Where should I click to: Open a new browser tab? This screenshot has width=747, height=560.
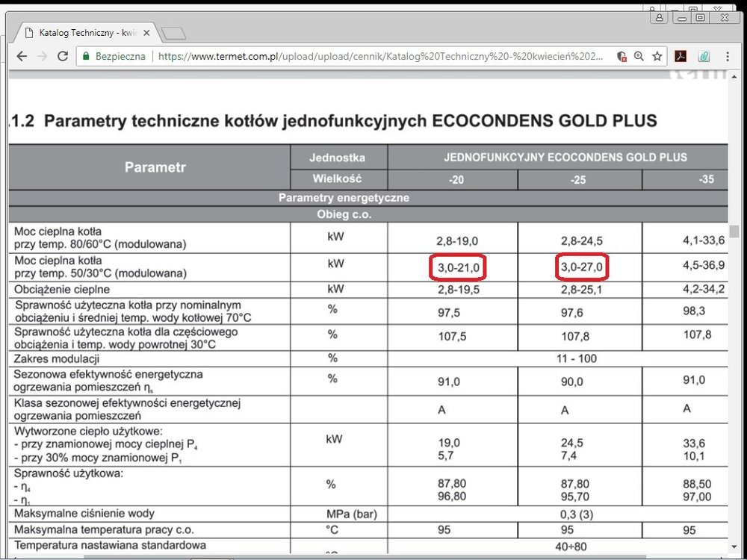(x=173, y=33)
